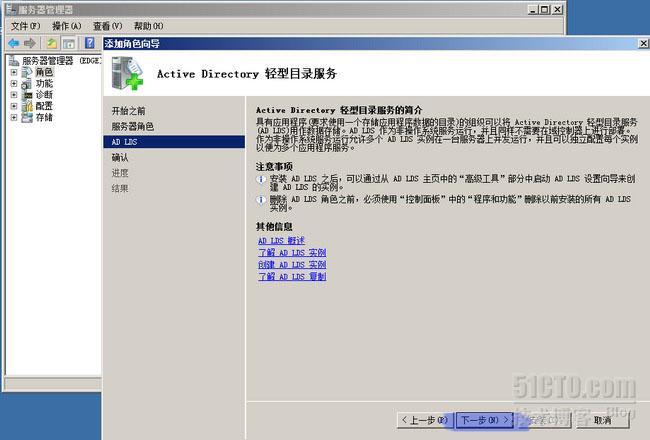Click the server-with-plus wizard header icon

[x=127, y=73]
